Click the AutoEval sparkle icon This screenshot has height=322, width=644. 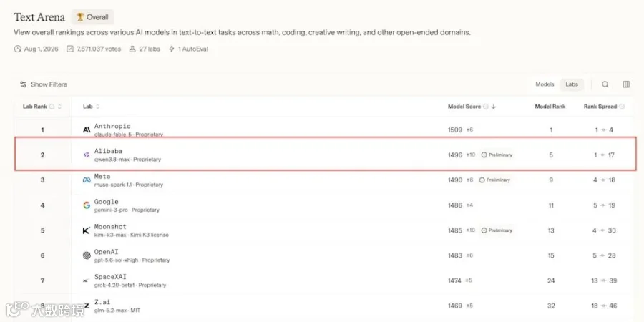tap(172, 49)
